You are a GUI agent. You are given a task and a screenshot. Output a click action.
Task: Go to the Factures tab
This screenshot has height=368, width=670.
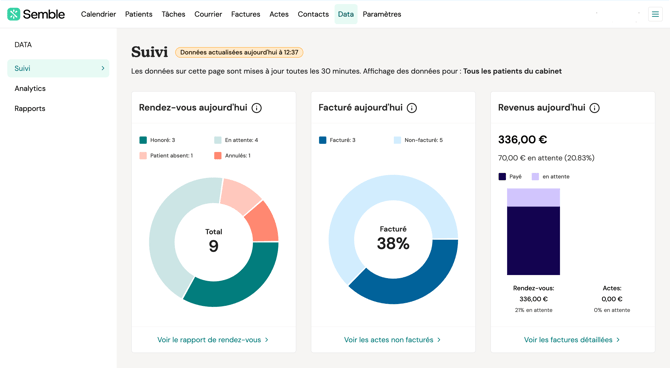246,14
